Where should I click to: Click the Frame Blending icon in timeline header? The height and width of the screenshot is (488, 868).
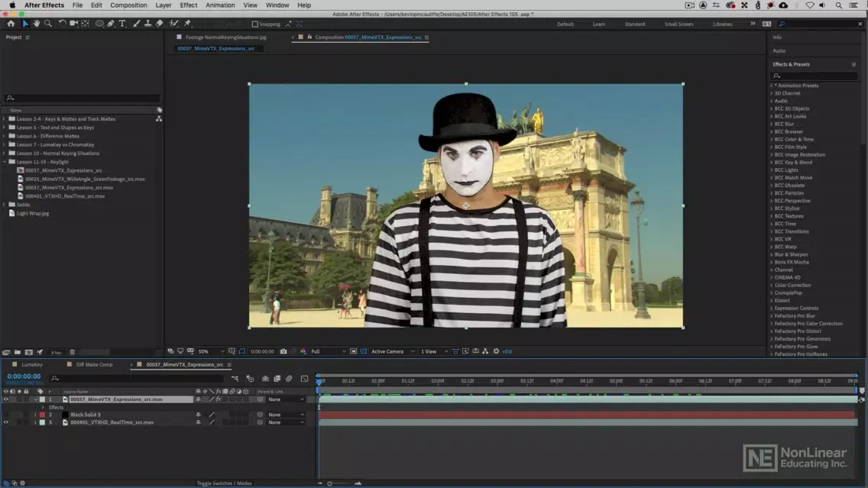click(277, 379)
